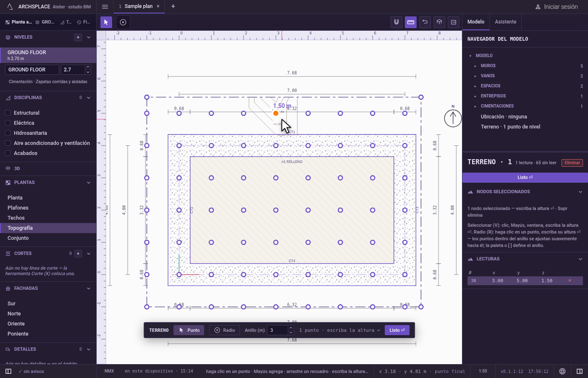This screenshot has width=588, height=378.
Task: Collapse the Fachadas section chevron
Action: click(89, 289)
